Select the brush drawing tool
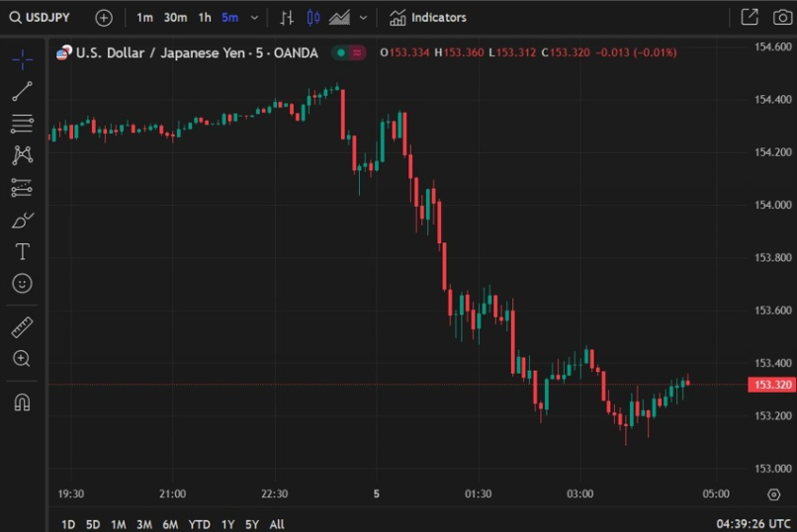This screenshot has height=532, width=797. click(x=23, y=220)
